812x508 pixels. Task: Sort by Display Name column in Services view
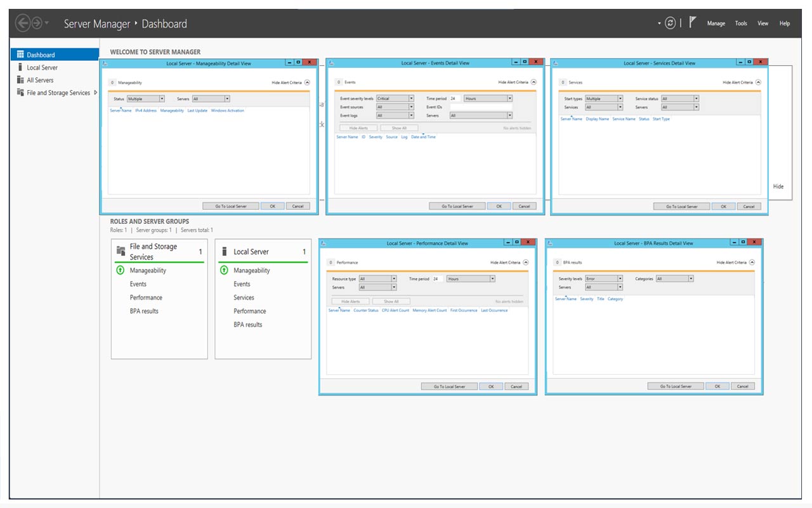point(597,119)
